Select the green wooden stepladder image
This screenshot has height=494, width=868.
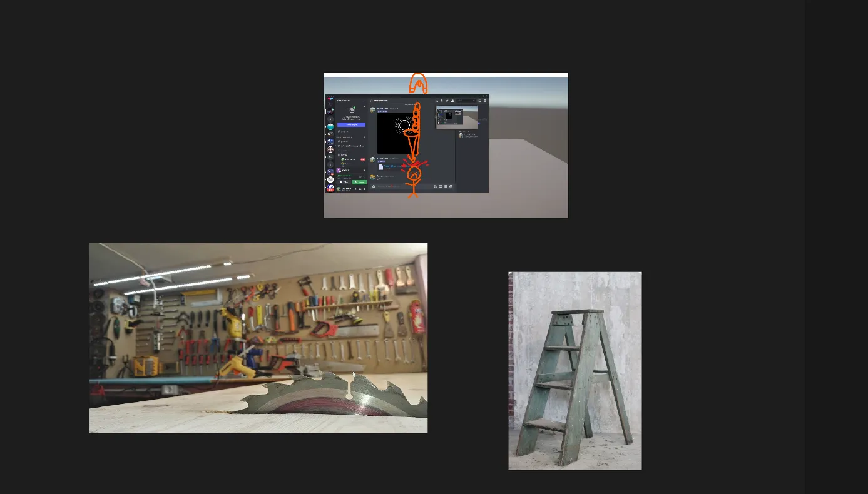pos(574,370)
